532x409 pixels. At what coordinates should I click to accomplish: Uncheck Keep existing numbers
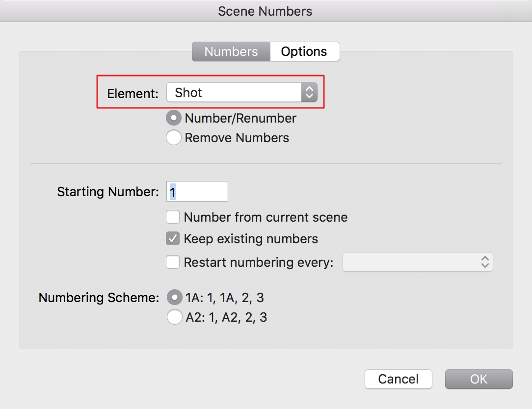173,239
